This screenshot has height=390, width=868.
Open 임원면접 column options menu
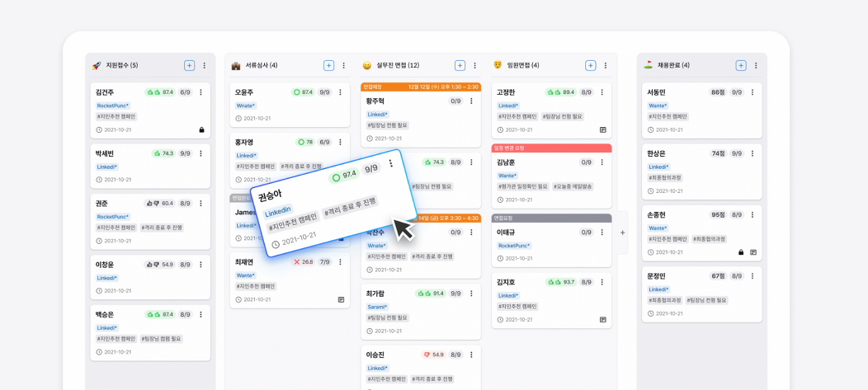605,65
